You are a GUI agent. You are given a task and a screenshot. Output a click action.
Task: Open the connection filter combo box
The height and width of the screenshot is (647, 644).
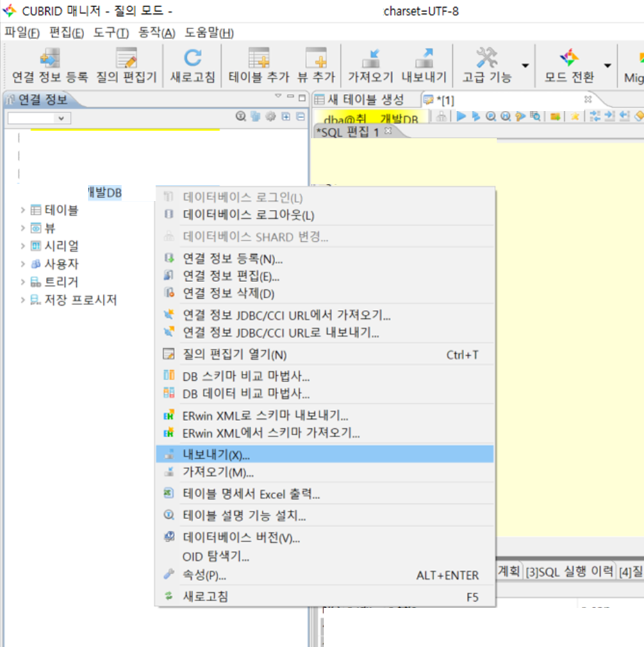coord(39,118)
